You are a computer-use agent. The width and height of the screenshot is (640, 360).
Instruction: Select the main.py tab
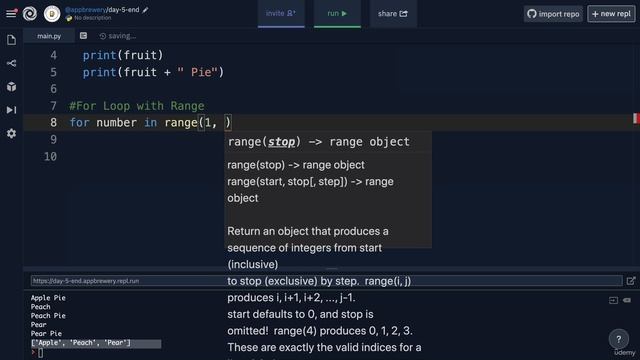[49, 36]
